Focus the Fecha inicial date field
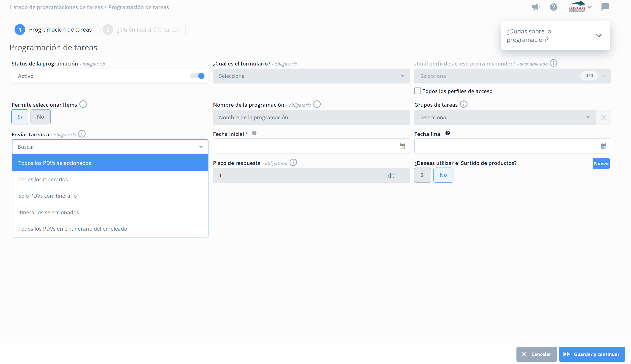This screenshot has width=631, height=364. 311,146
